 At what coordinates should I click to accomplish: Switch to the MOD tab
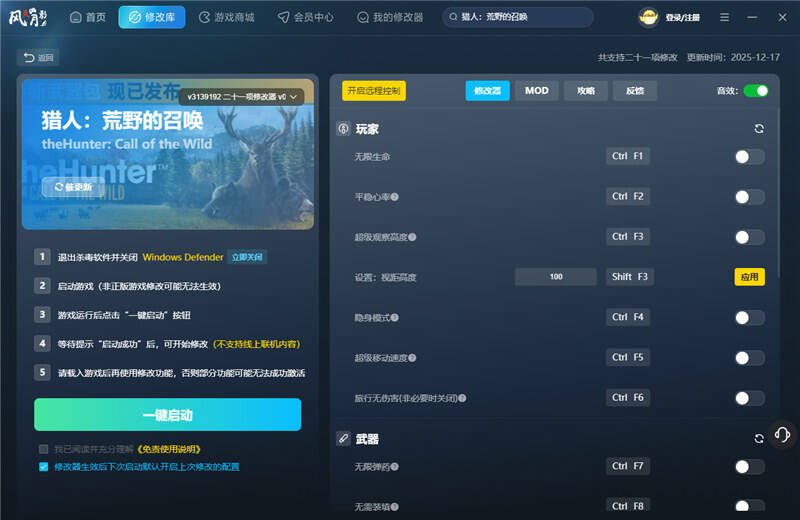coord(536,91)
